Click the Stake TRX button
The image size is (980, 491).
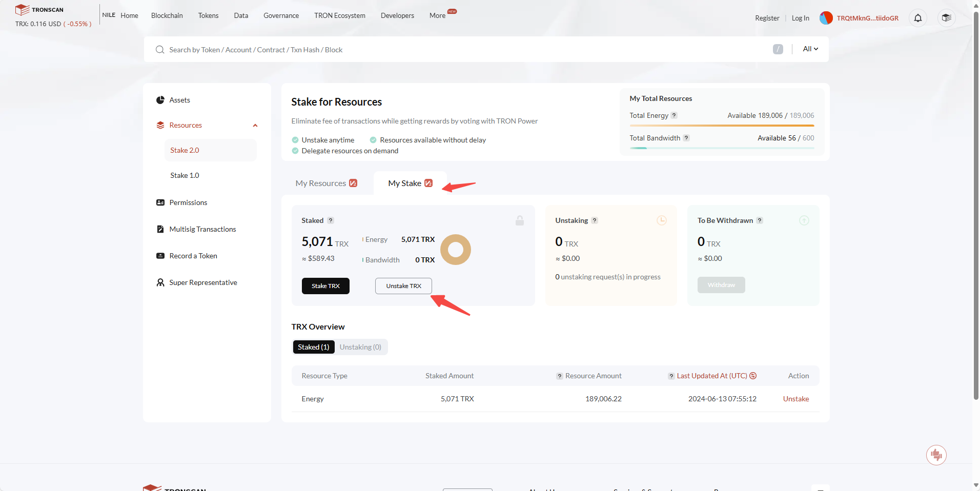point(326,286)
